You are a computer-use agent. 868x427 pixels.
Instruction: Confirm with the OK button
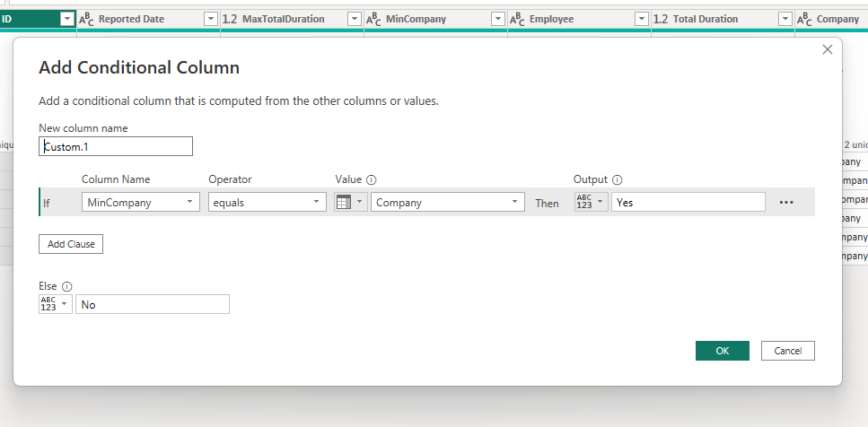[723, 351]
